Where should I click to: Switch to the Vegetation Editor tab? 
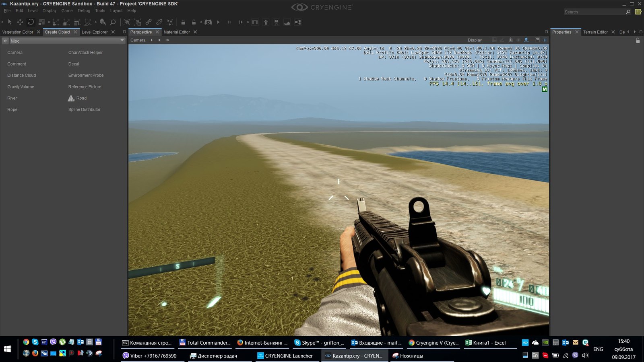[18, 32]
